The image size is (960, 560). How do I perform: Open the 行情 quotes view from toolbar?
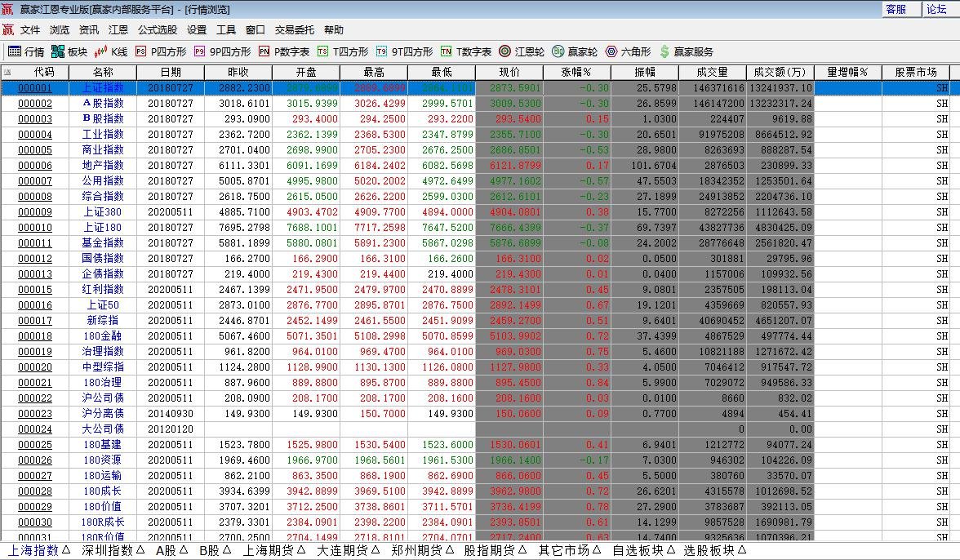(x=26, y=52)
